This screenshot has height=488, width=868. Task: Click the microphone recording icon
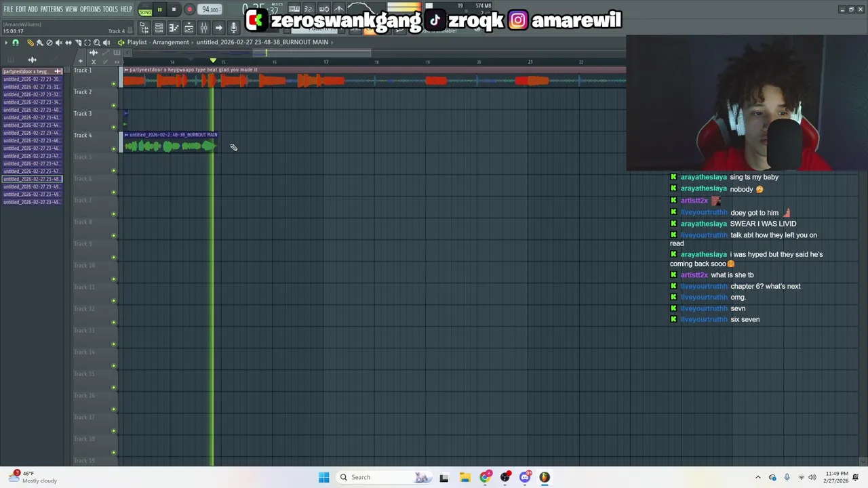point(233,28)
